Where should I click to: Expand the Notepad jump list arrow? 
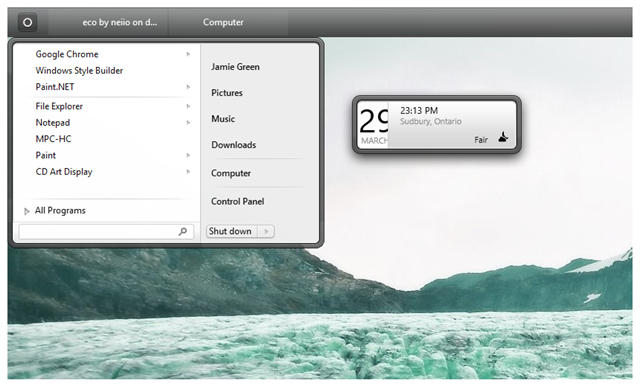[188, 122]
